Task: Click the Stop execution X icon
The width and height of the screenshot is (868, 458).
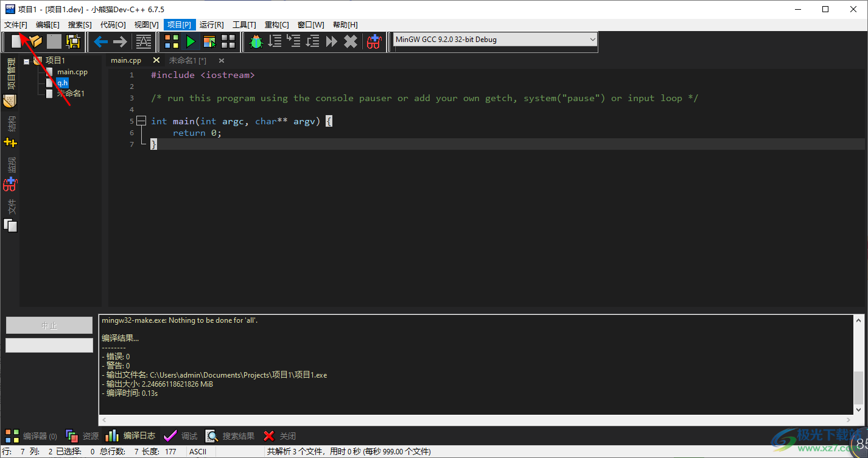Action: [x=351, y=41]
